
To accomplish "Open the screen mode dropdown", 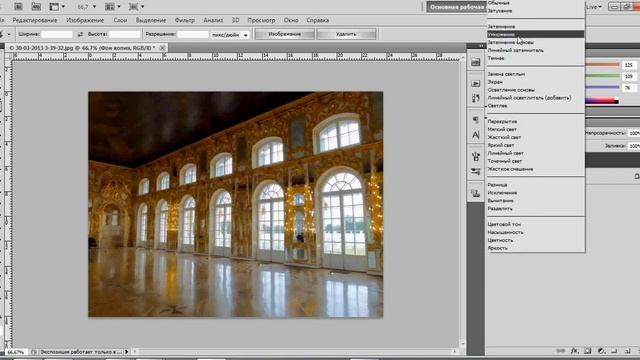I will [136, 7].
